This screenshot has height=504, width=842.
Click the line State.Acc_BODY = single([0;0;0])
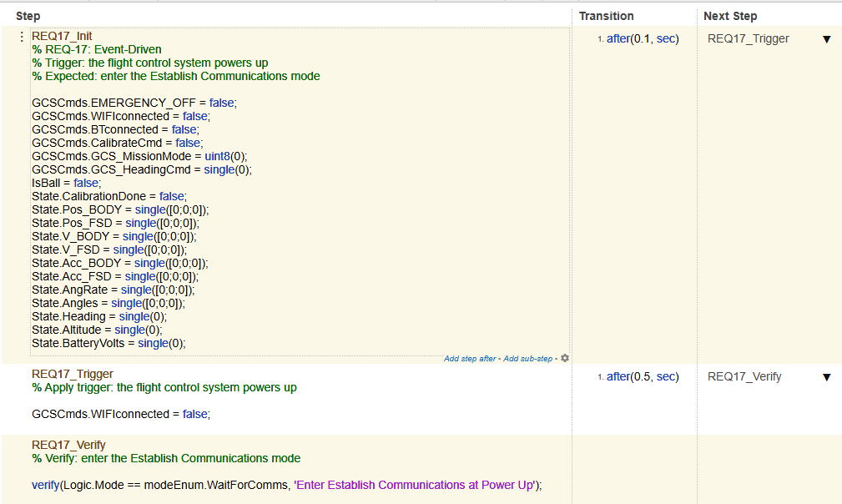(119, 264)
